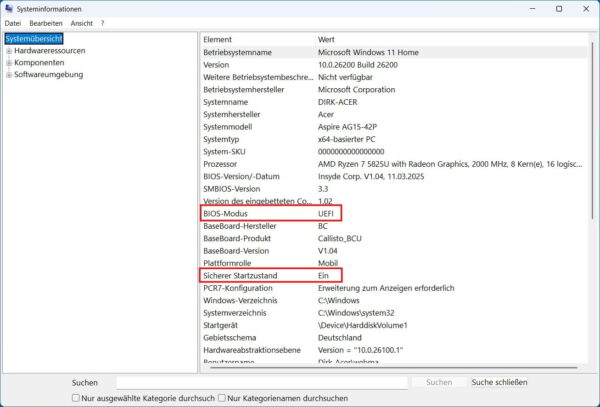Image resolution: width=600 pixels, height=407 pixels.
Task: Expand the Softwareumgebung node
Action: pyautogui.click(x=9, y=75)
